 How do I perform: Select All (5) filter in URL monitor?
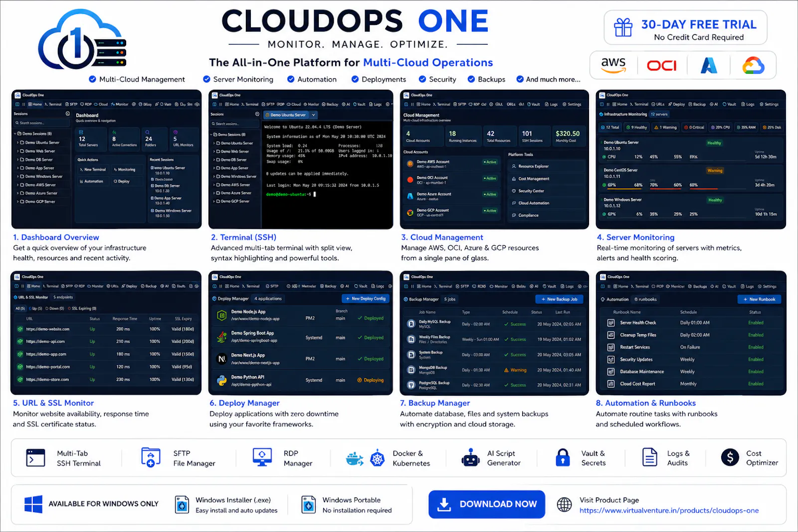click(20, 309)
